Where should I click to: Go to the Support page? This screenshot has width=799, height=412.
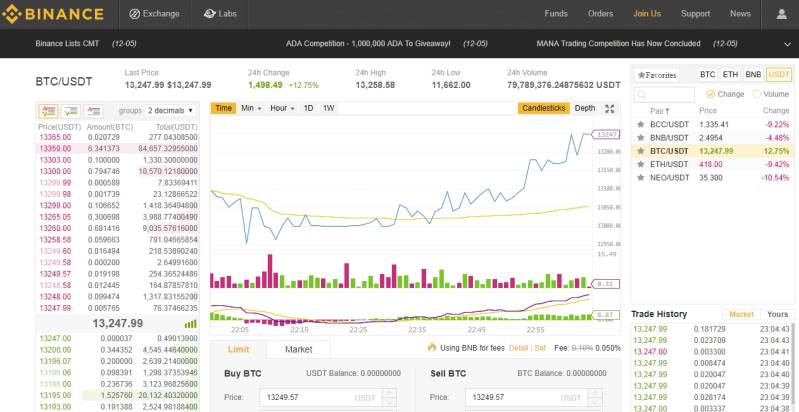(695, 14)
